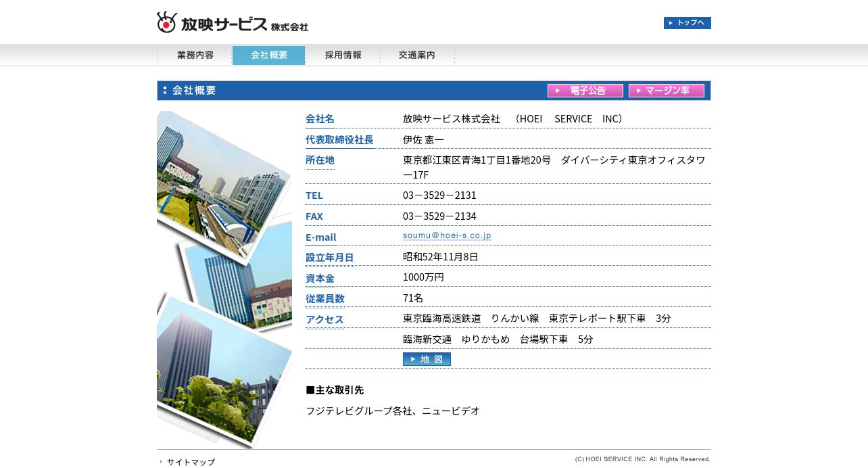The height and width of the screenshot is (468, 868).
Task: Click the 従業員数 label
Action: pyautogui.click(x=325, y=299)
